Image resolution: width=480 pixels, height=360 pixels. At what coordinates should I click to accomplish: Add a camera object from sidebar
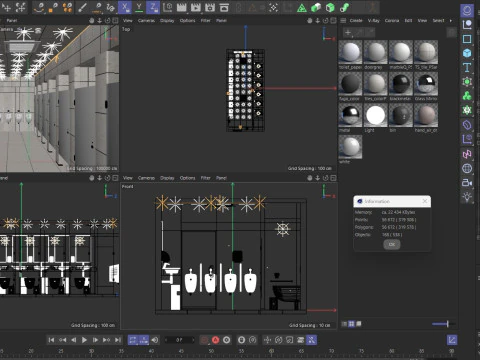467,183
